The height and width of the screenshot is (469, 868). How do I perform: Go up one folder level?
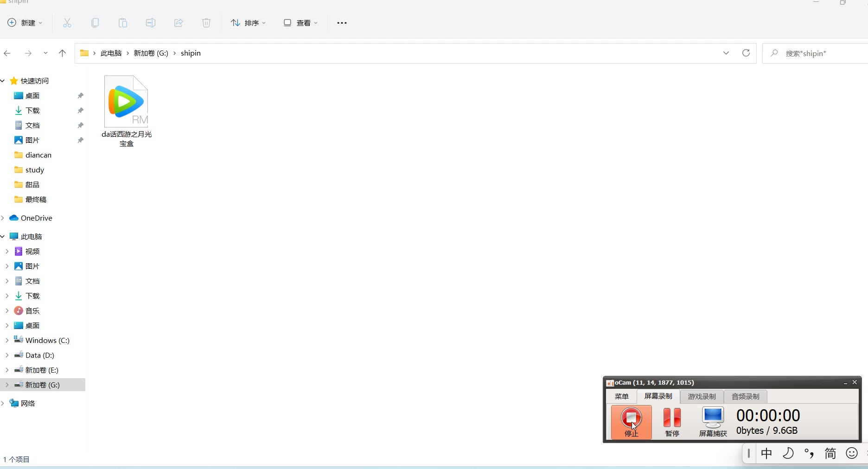point(63,53)
